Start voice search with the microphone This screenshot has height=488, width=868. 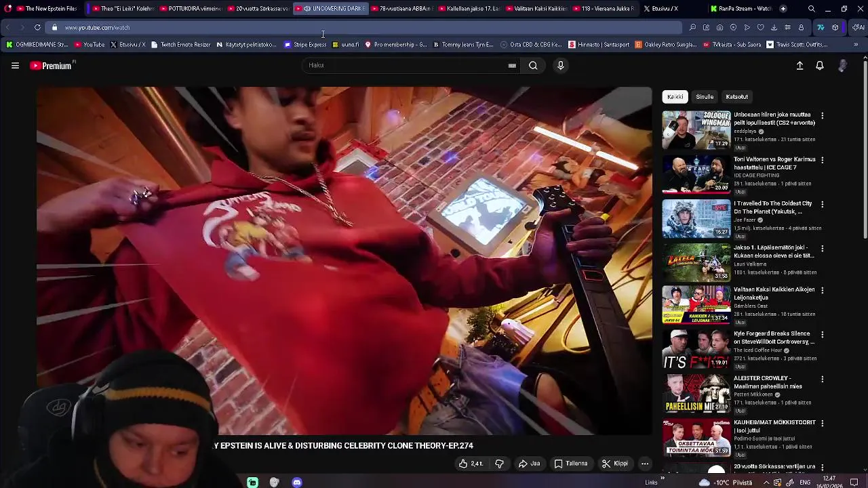click(x=560, y=66)
